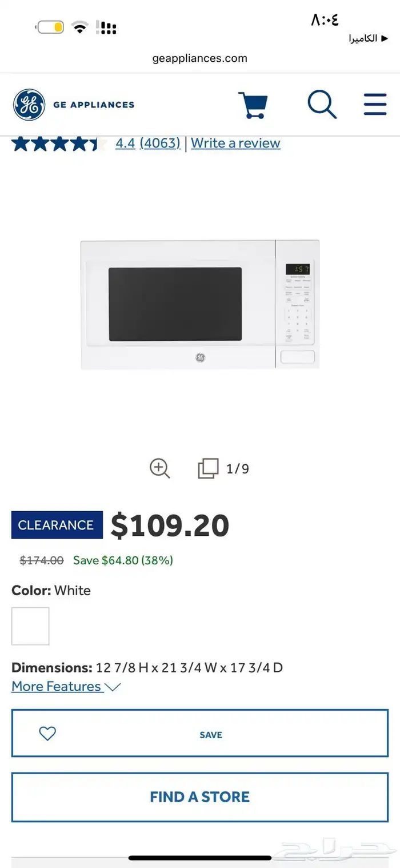Tap the star rating icons
The width and height of the screenshot is (400, 868).
[x=59, y=143]
